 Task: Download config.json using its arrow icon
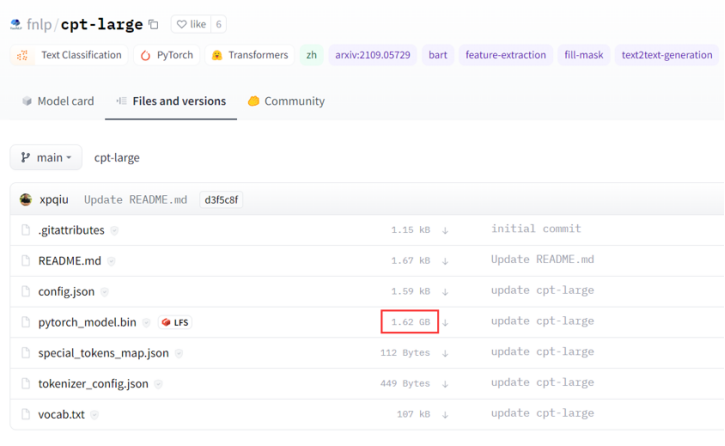[x=445, y=292]
